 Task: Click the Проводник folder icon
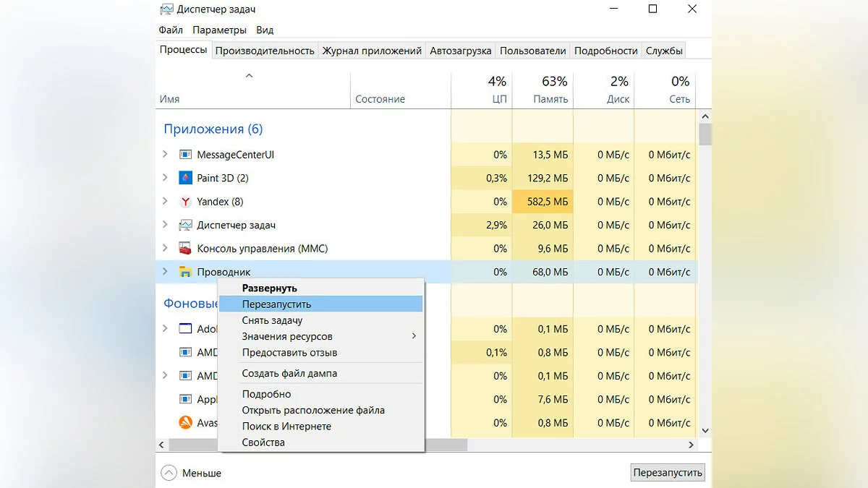coord(185,272)
